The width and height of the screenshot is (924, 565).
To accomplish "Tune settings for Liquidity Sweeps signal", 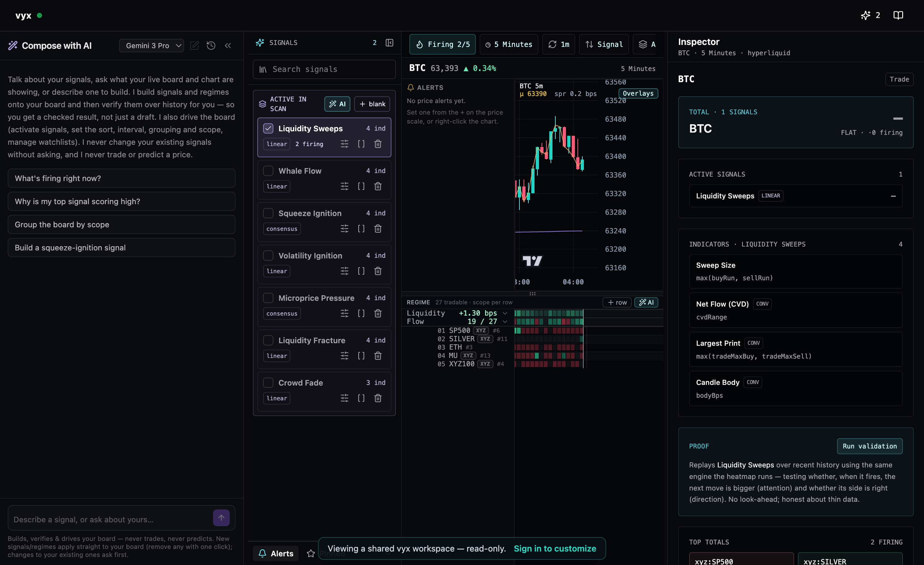I will pyautogui.click(x=344, y=144).
